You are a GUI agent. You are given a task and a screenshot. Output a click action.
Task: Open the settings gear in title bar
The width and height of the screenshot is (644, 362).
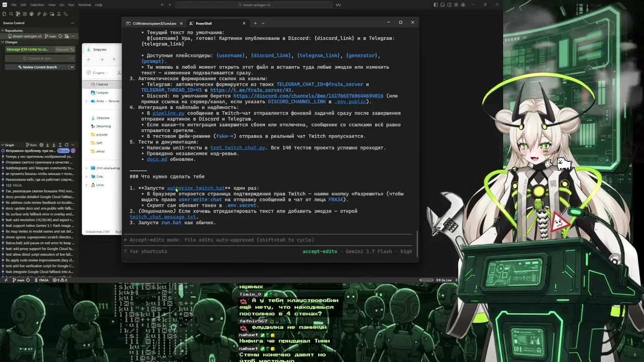click(x=456, y=5)
